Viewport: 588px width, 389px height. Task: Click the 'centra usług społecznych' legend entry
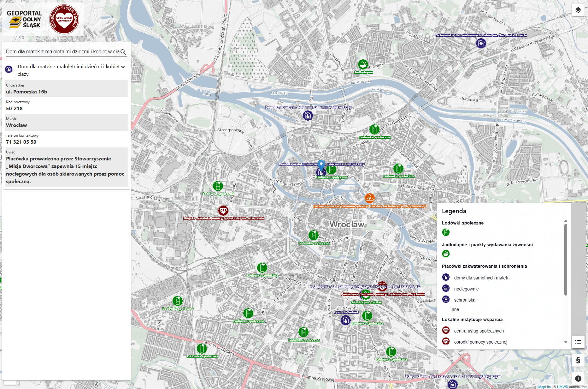[x=479, y=331]
